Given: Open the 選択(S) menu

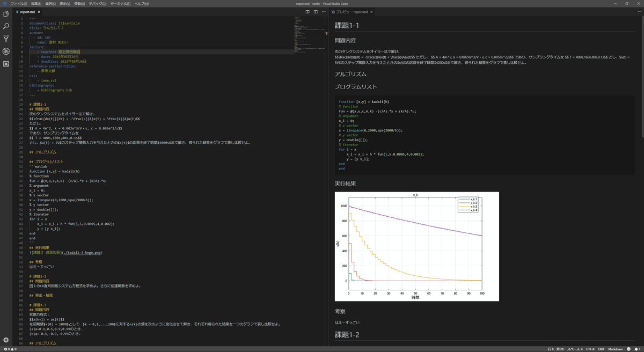Looking at the screenshot, I should point(51,3).
